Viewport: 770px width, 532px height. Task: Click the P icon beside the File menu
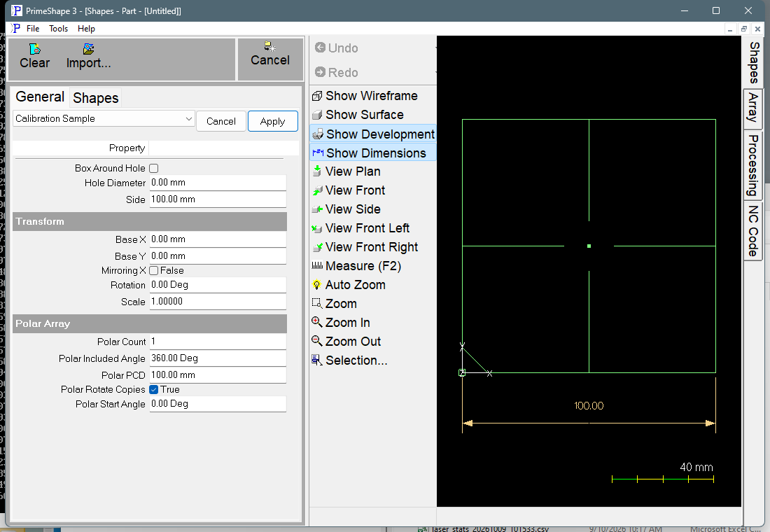click(16, 29)
